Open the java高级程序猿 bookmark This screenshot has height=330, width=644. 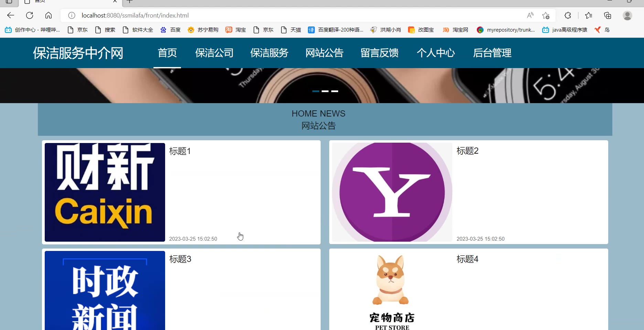pos(565,30)
